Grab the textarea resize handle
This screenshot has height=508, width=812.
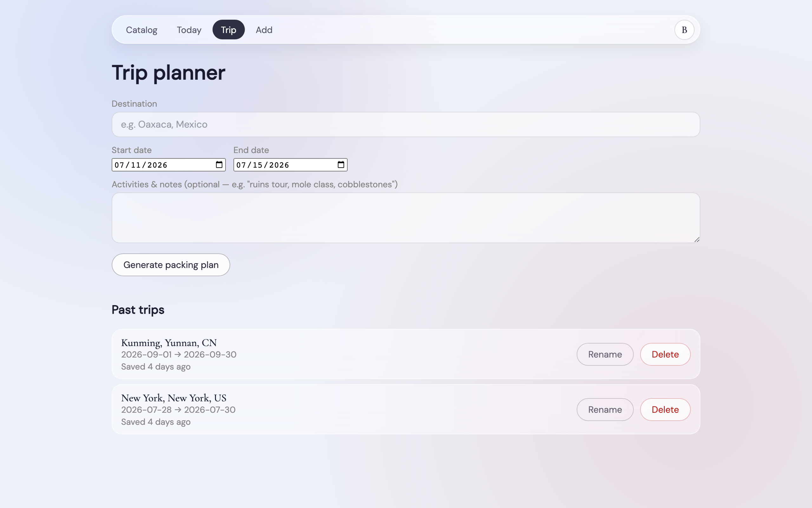coord(697,239)
